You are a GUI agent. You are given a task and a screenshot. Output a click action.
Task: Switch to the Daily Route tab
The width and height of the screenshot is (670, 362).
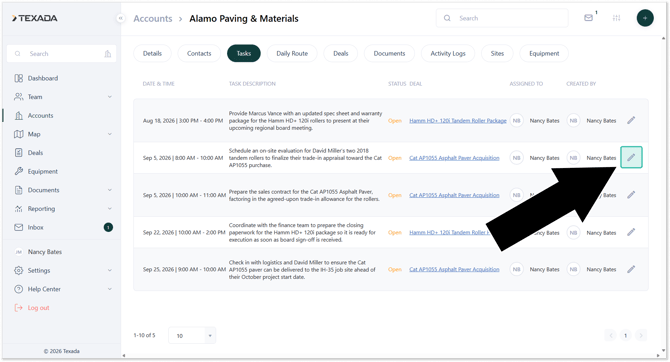click(x=292, y=53)
